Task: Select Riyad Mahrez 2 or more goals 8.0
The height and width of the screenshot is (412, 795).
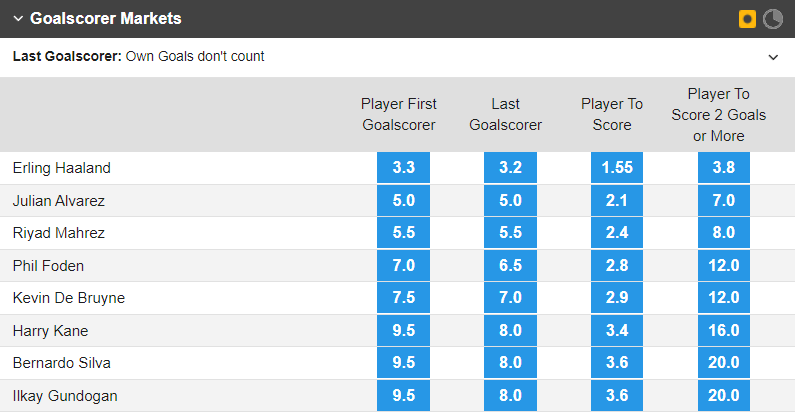Action: tap(724, 233)
